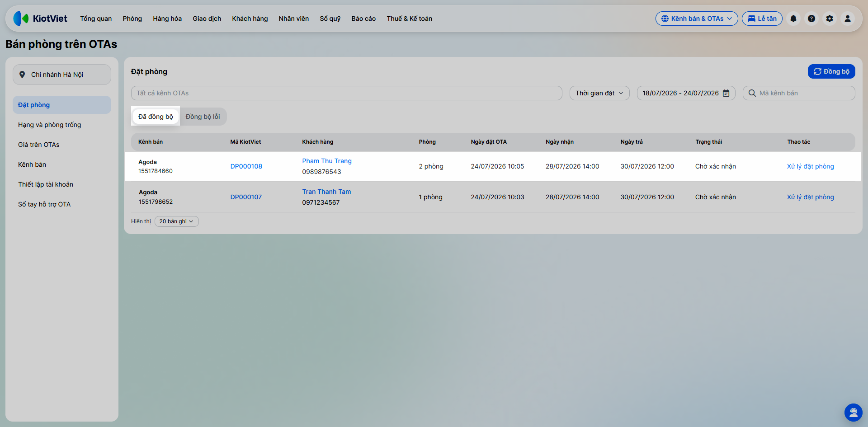The width and height of the screenshot is (868, 427).
Task: Click Xử lý đặt phòng for DP000107
Action: [x=810, y=197]
